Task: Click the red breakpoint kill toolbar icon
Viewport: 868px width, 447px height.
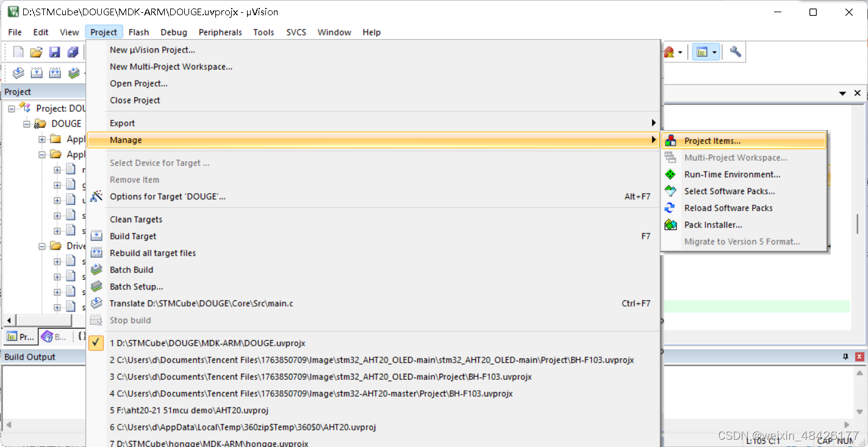Action: click(669, 53)
